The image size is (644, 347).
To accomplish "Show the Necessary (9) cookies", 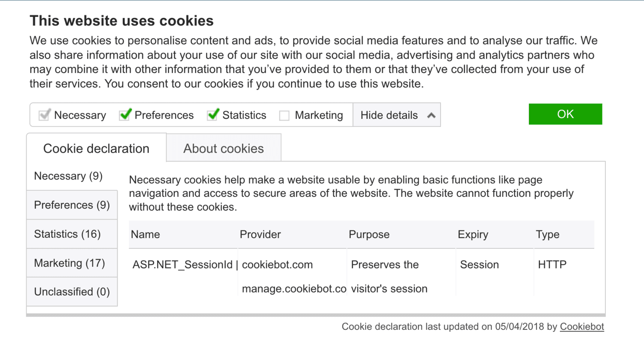I will coord(72,175).
